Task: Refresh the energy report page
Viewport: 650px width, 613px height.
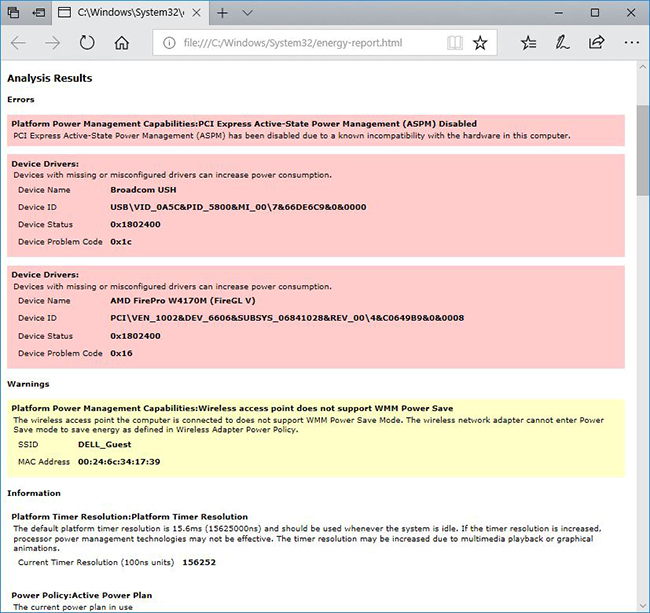Action: (87, 43)
